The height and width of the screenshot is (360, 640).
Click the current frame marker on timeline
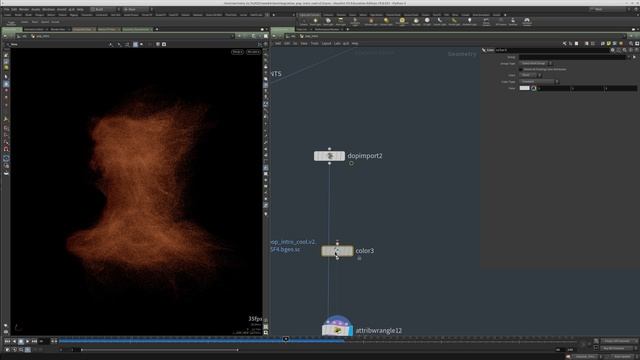click(286, 339)
